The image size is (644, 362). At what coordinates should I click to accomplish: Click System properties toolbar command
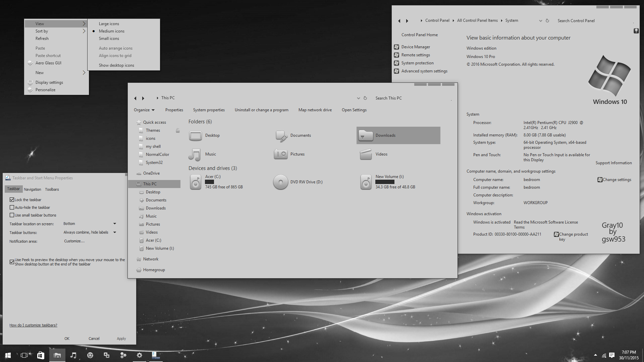[x=209, y=110]
